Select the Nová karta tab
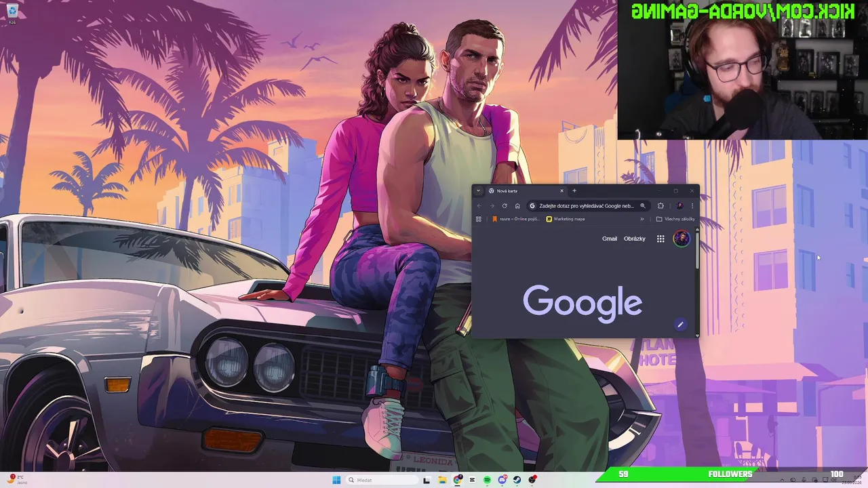This screenshot has height=488, width=868. (526, 191)
